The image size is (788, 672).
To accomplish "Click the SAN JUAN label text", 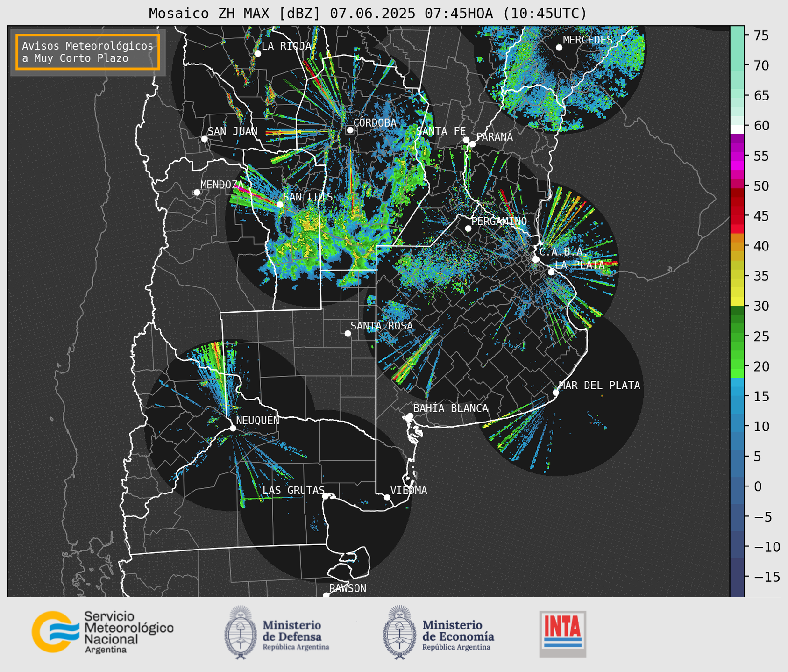I will click(x=233, y=131).
